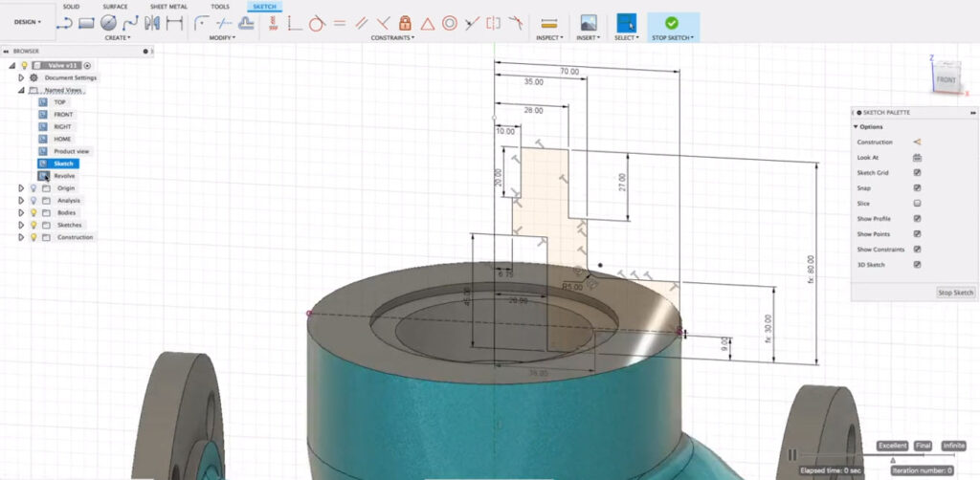Viewport: 980px width, 480px height.
Task: Apply the Collinear constraint
Action: (471, 24)
